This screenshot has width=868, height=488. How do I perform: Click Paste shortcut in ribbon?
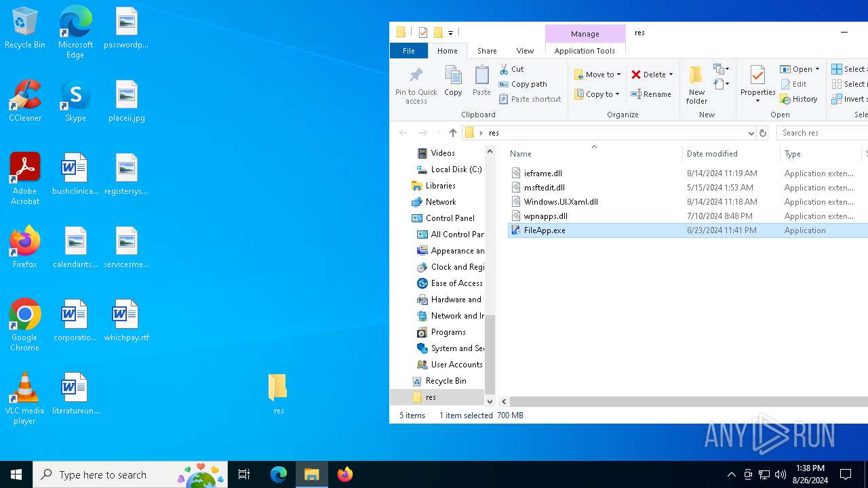(x=530, y=99)
